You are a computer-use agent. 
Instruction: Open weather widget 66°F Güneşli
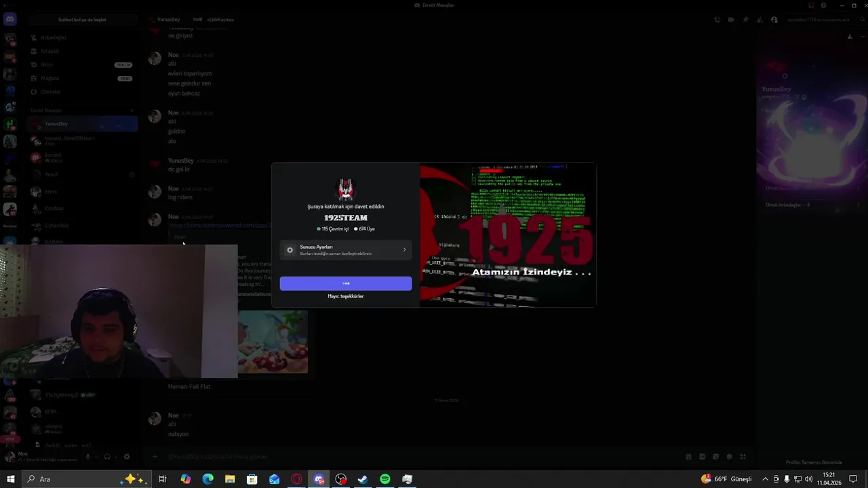tap(726, 479)
